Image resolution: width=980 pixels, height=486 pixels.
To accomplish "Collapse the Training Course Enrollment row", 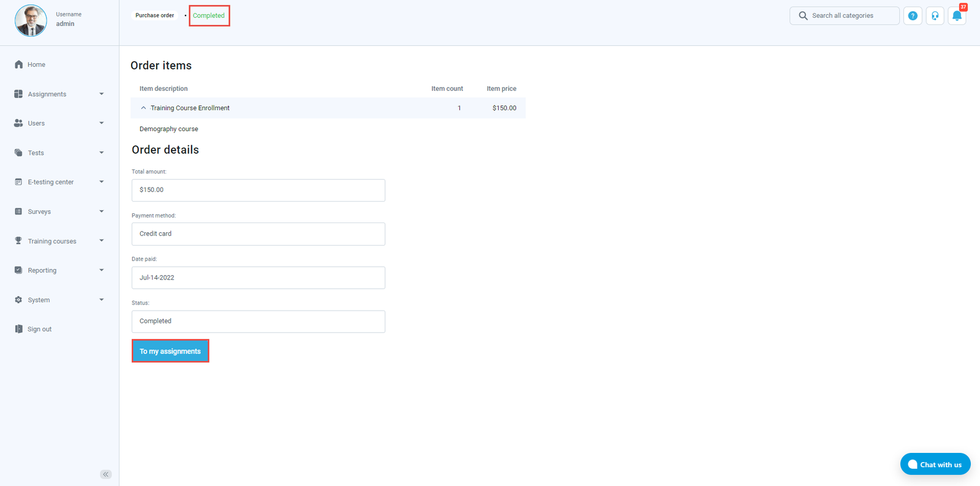I will click(x=143, y=108).
